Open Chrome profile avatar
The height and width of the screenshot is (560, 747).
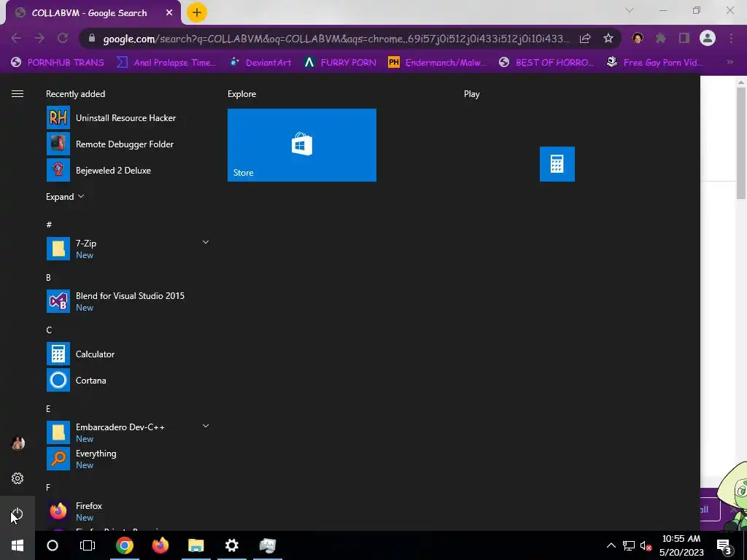pyautogui.click(x=708, y=38)
